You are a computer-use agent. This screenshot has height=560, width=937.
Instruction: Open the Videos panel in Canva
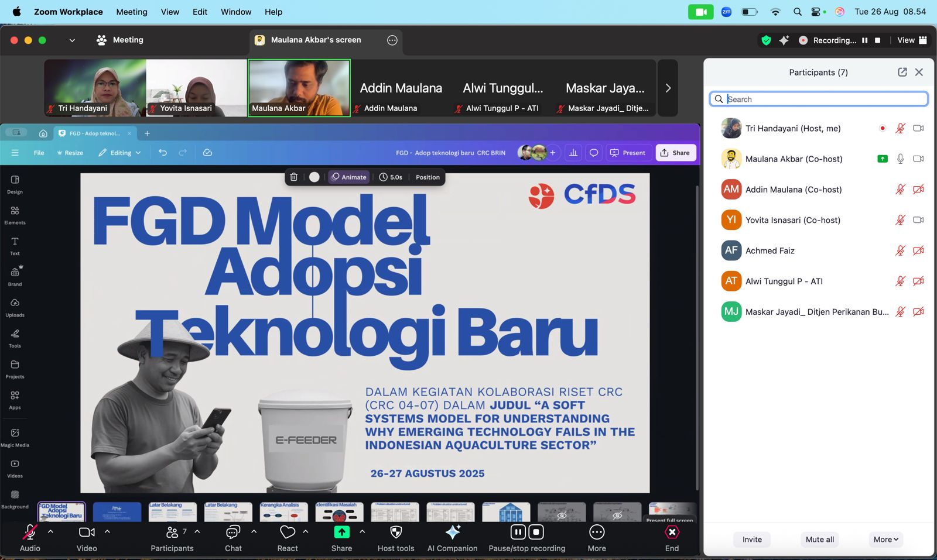15,468
